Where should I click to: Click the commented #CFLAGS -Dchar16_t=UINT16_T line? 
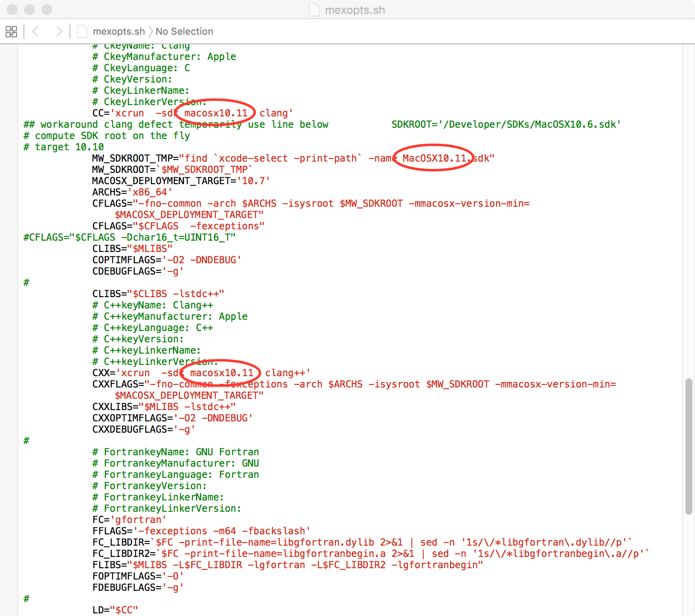(x=129, y=237)
